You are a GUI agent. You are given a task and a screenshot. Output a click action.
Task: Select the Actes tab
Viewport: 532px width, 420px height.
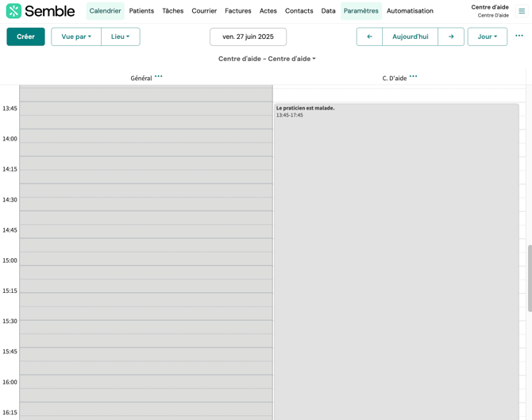point(268,11)
